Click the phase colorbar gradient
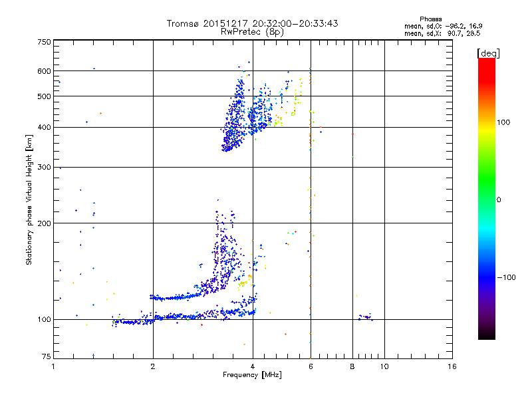532x399 pixels. point(487,198)
